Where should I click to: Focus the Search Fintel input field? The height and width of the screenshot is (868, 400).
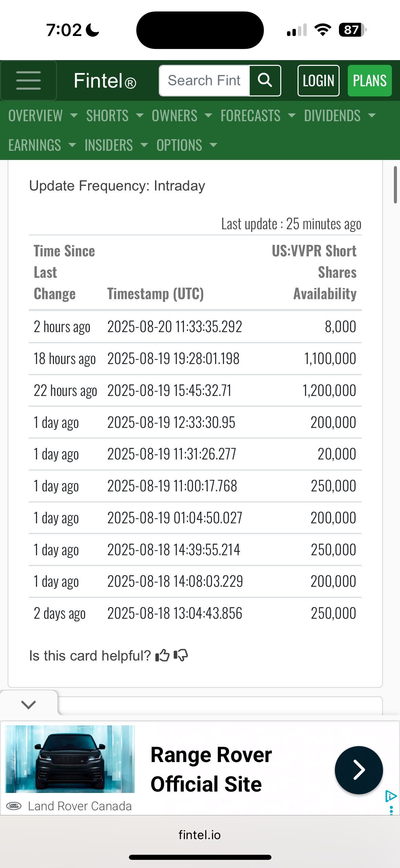coord(205,80)
